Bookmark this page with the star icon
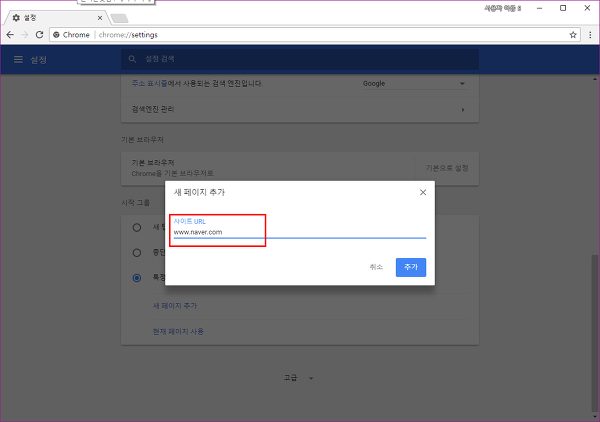This screenshot has width=600, height=422. point(573,35)
